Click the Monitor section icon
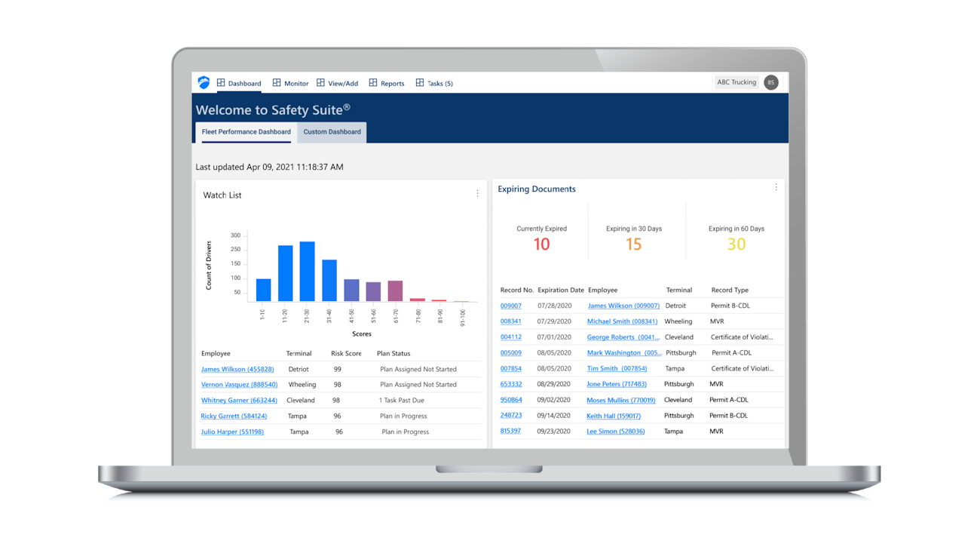The width and height of the screenshot is (980, 550). click(277, 83)
